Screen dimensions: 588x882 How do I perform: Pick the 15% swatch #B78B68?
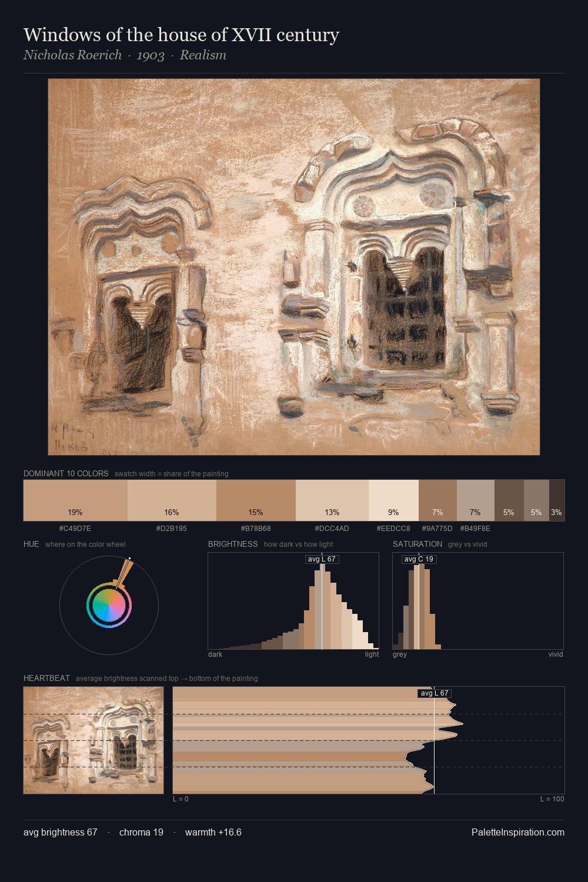click(256, 500)
